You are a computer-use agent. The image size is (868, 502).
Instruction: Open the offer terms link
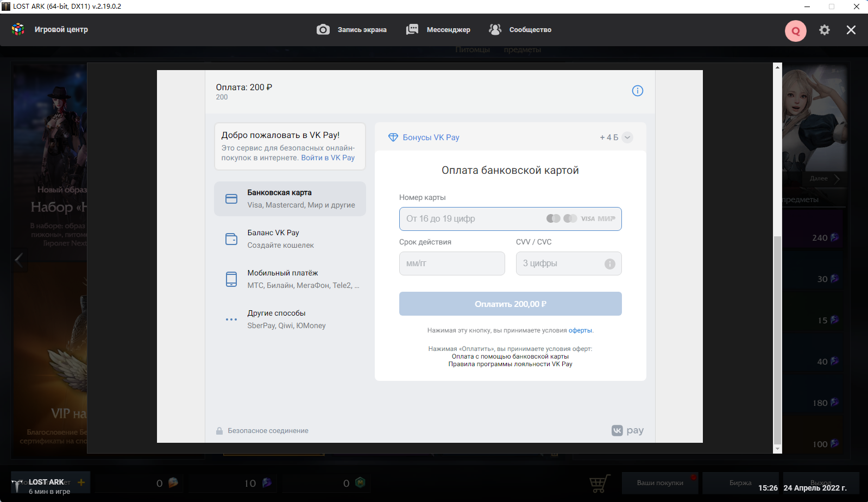pos(580,330)
